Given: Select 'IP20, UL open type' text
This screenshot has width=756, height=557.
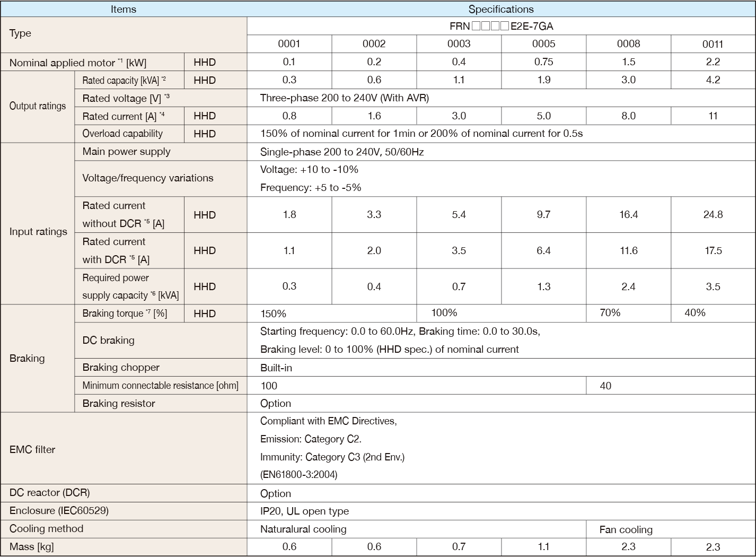Looking at the screenshot, I should pyautogui.click(x=304, y=511).
